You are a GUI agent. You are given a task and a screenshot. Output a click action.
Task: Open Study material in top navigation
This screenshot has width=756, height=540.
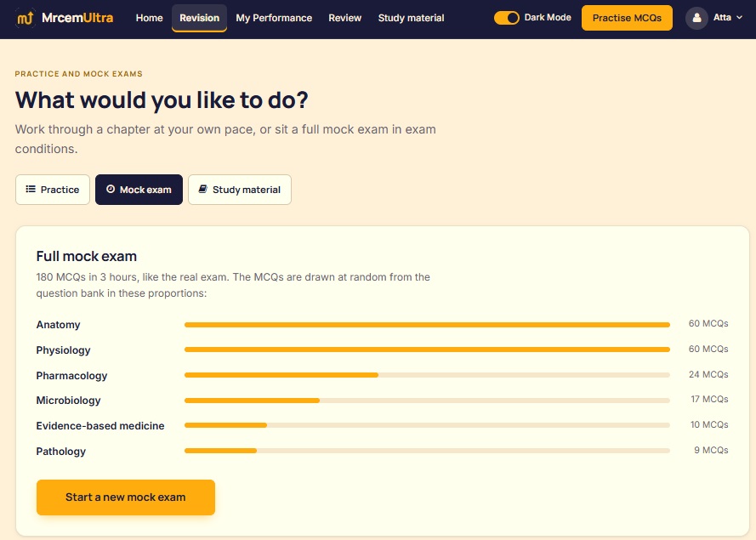(411, 18)
